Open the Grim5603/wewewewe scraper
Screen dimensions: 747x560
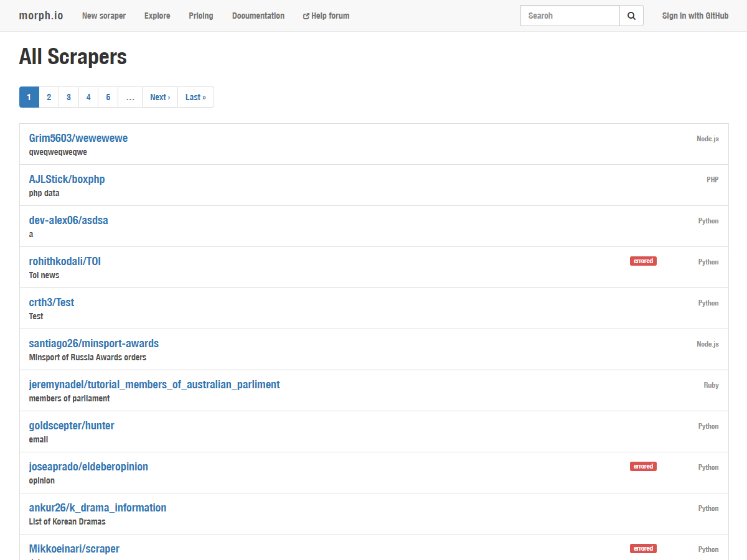[x=78, y=138]
